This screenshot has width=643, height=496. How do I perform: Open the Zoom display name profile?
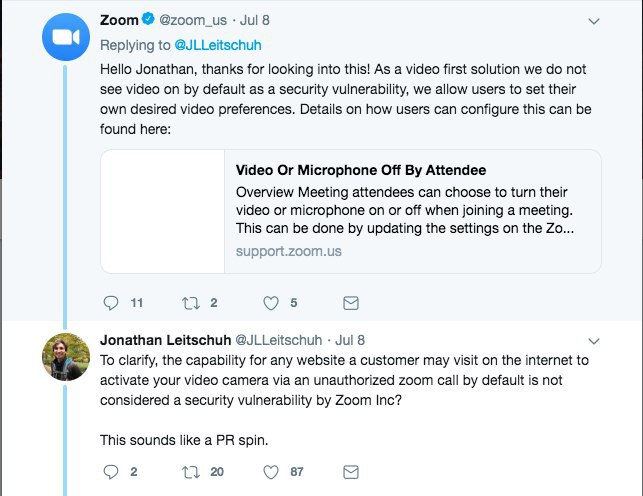click(119, 20)
